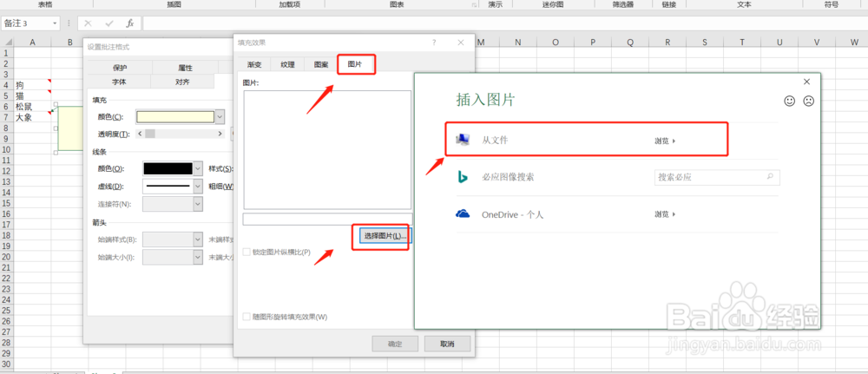
Task: Click the Bing logo icon
Action: pos(463,177)
